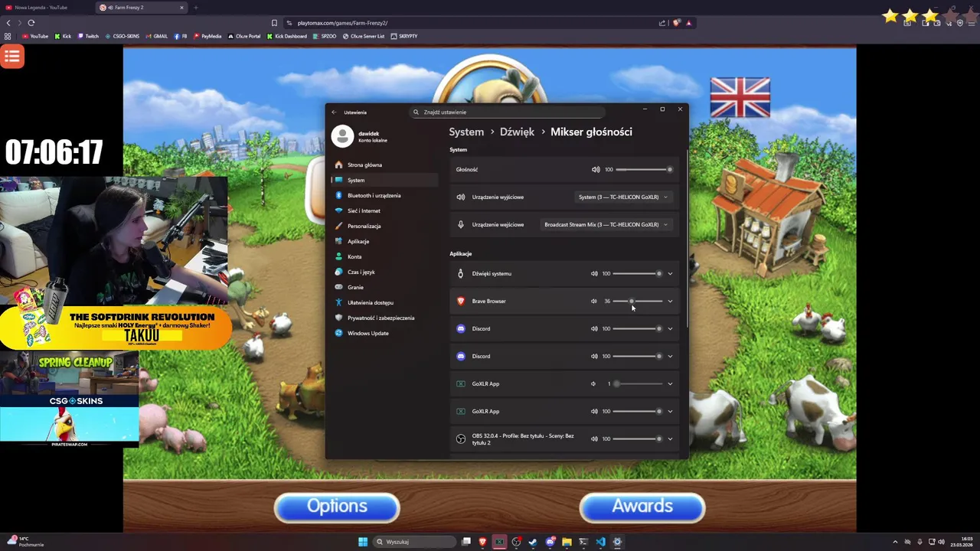The image size is (980, 551).
Task: Click the UK flag language icon
Action: (x=740, y=97)
